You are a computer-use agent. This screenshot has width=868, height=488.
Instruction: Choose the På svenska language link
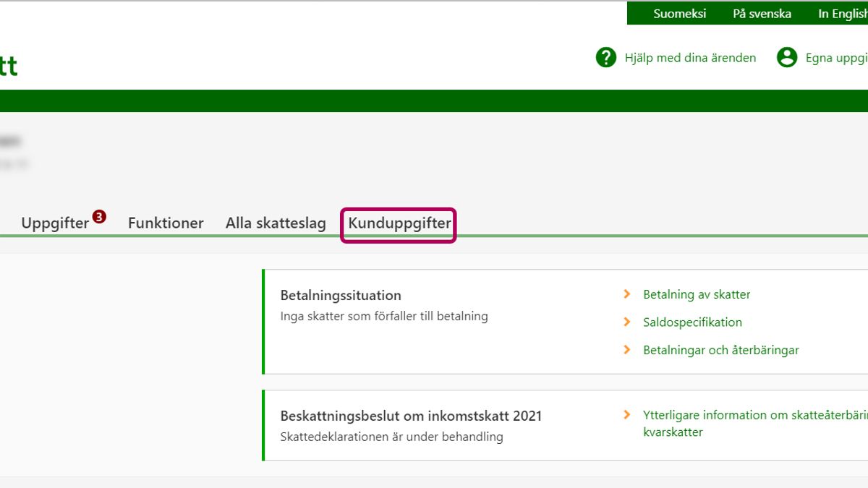coord(762,14)
